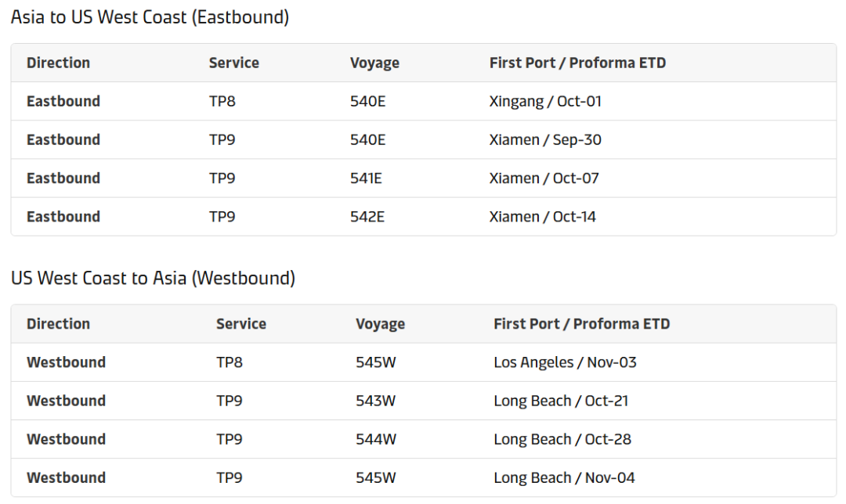The width and height of the screenshot is (846, 504).
Task: Click the Direction column header in the Eastbound table
Action: click(58, 63)
